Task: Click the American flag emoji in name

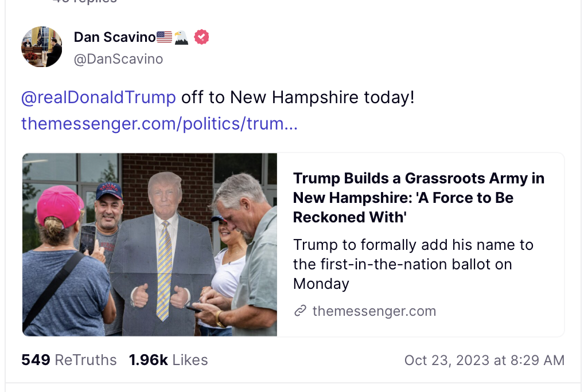Action: point(165,37)
